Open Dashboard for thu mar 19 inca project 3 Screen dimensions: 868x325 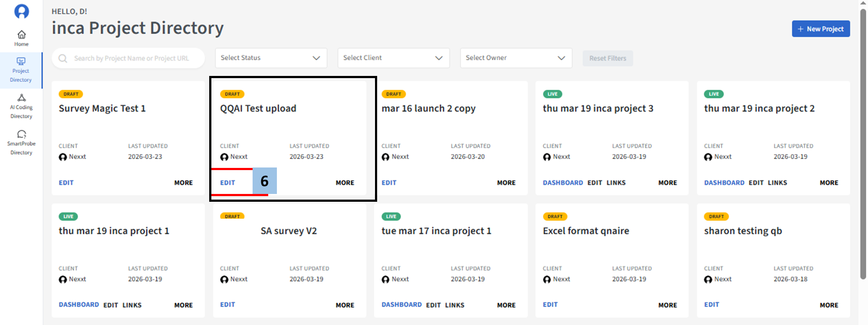coord(562,183)
